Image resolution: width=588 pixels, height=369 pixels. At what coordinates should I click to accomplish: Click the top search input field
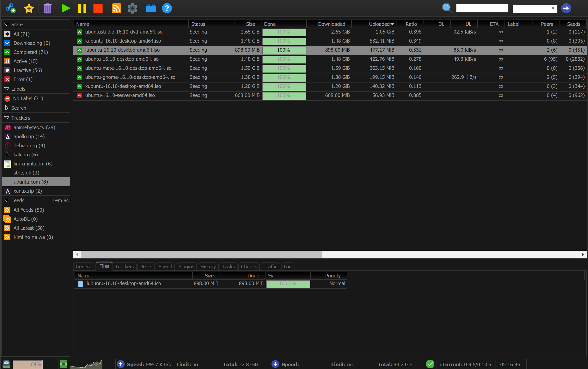tap(482, 8)
